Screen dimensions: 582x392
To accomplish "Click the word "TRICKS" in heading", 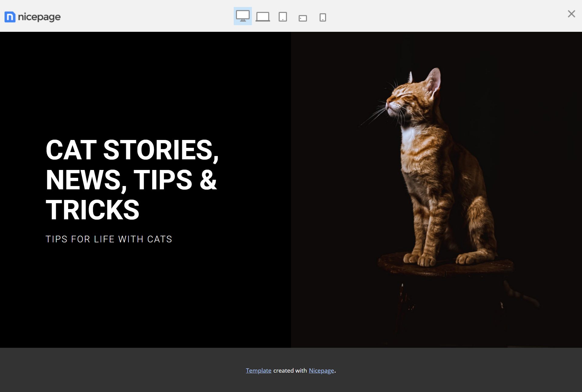I will (92, 210).
